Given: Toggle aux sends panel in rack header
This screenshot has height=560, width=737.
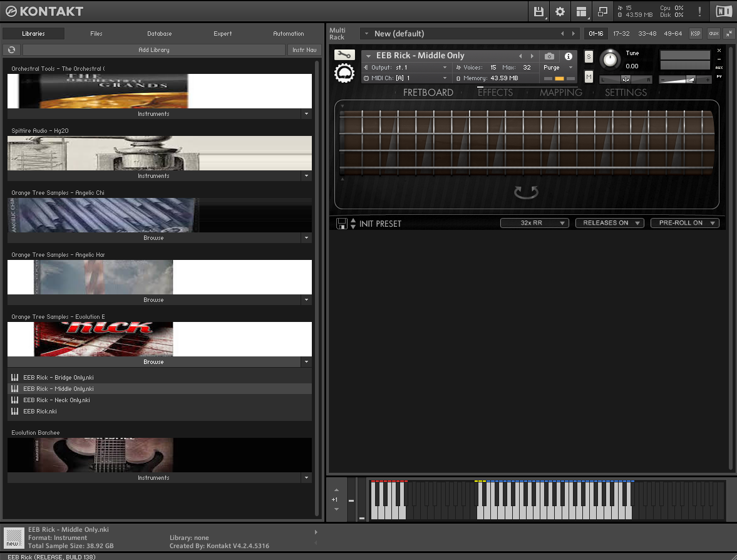Looking at the screenshot, I should click(x=713, y=33).
